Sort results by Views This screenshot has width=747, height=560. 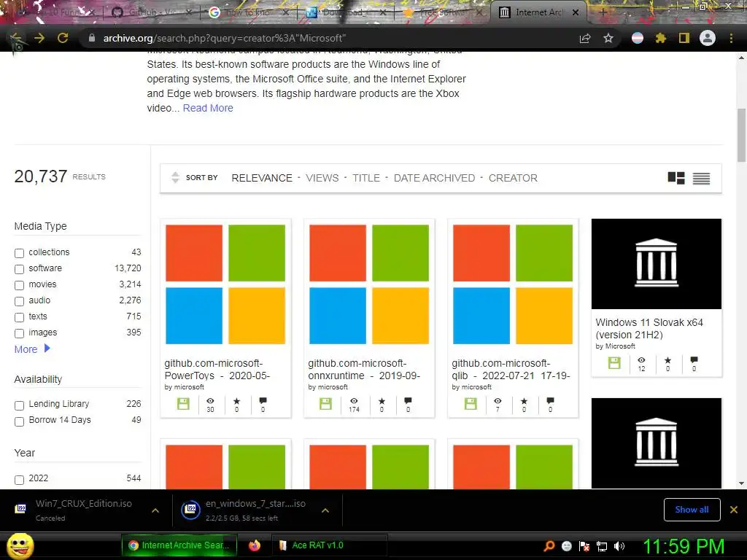[322, 178]
